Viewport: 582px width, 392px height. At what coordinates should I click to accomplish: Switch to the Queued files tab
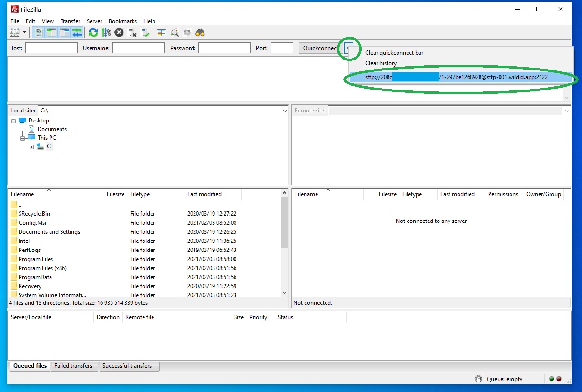coord(30,366)
